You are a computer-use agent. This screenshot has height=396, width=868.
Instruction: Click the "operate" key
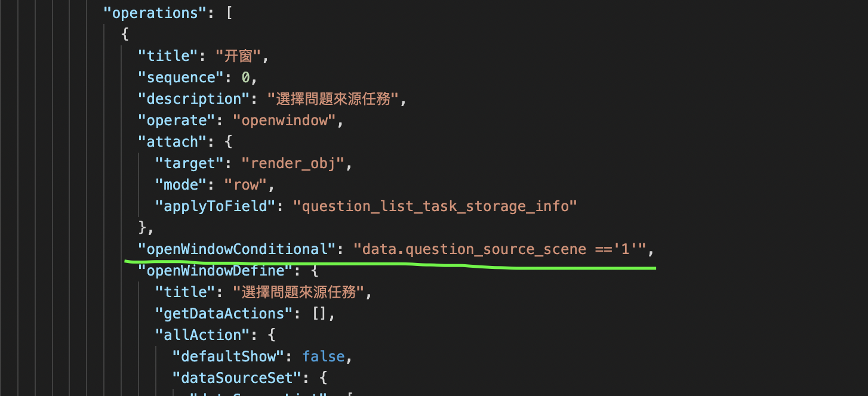pyautogui.click(x=177, y=120)
